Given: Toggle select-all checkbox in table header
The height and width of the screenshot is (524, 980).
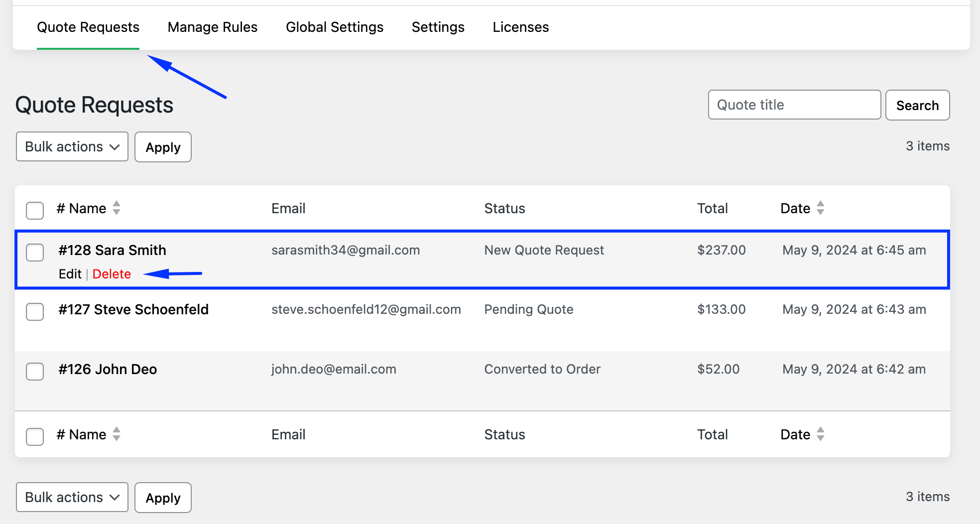Looking at the screenshot, I should (35, 210).
